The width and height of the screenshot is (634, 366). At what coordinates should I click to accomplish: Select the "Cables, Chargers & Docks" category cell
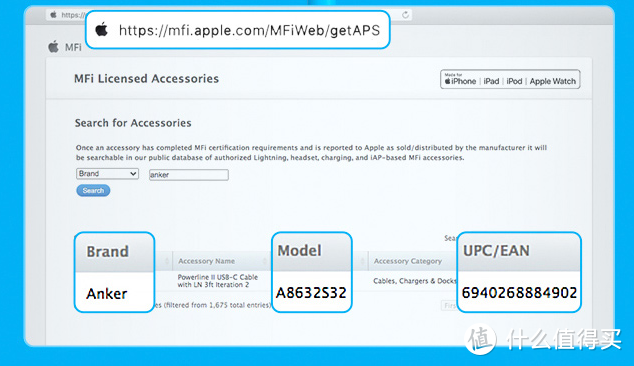(414, 281)
